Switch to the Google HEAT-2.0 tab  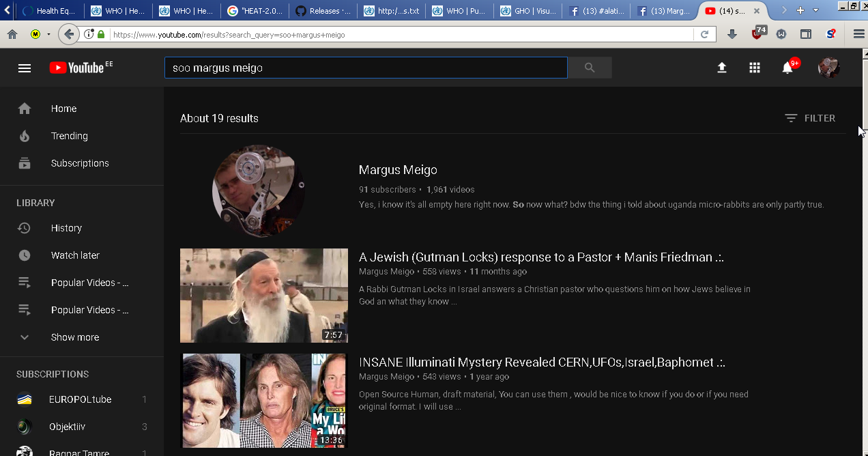[255, 11]
